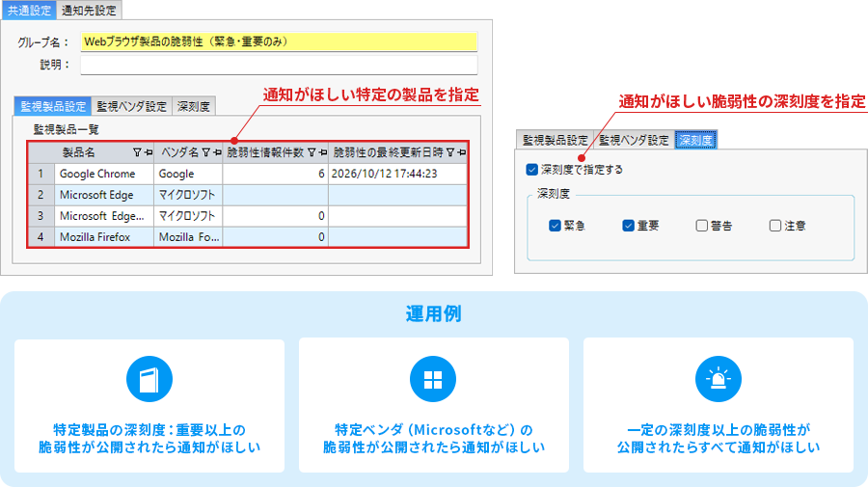Uncheck the 緊急 severity checkbox

click(555, 226)
